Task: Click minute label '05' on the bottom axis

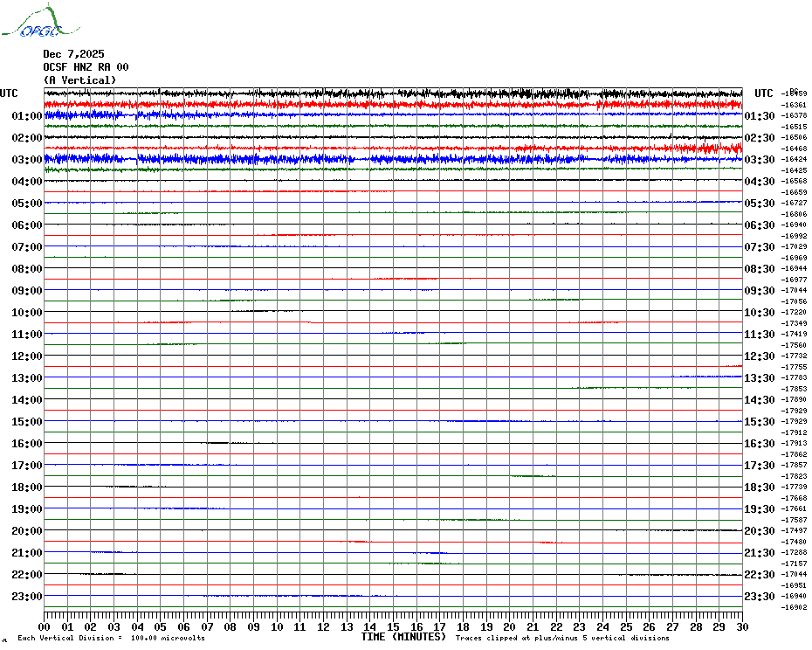Action: tap(161, 627)
